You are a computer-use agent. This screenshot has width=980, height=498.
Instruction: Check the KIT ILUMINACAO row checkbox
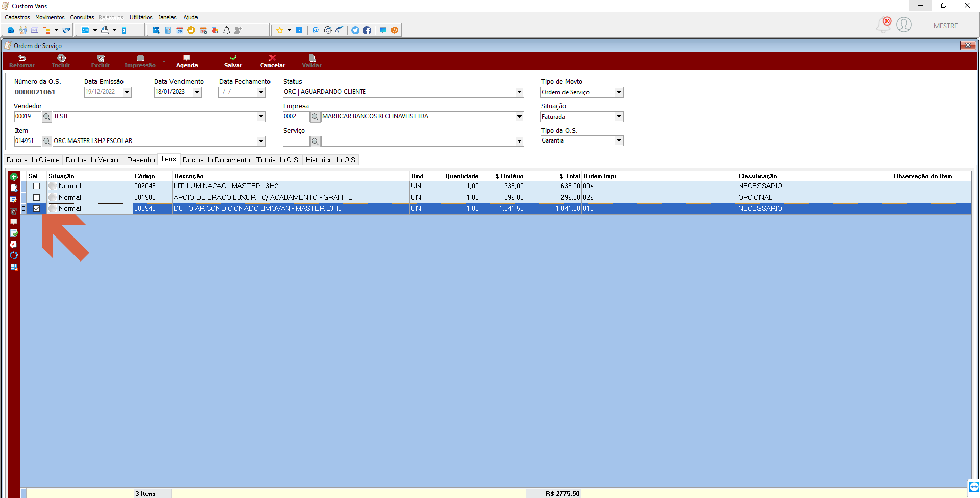(37, 186)
